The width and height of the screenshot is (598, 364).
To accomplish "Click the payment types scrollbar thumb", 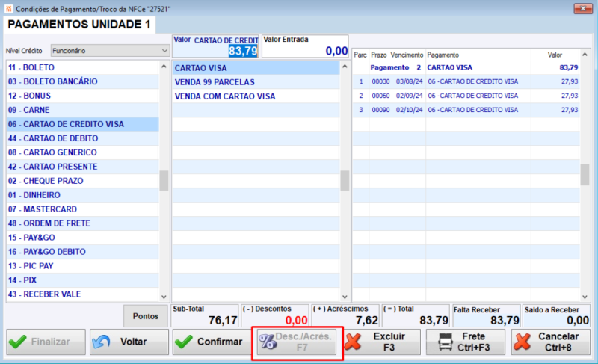I will pos(164,181).
